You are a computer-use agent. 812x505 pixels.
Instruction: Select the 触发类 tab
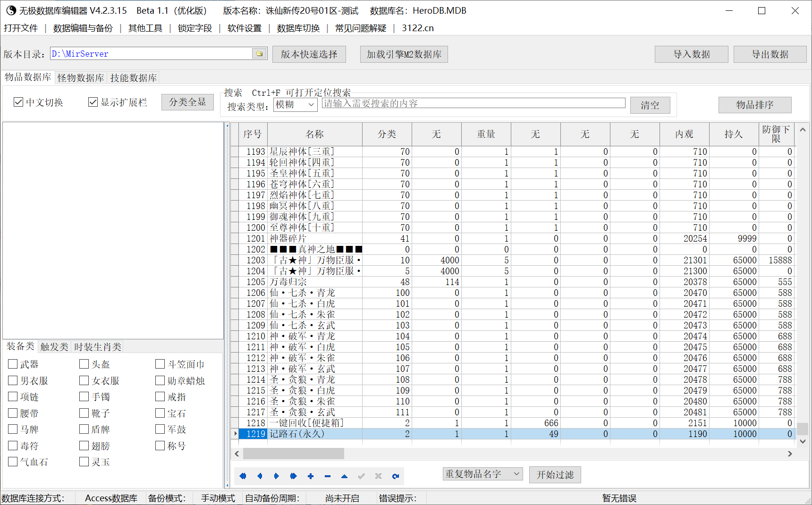(54, 347)
